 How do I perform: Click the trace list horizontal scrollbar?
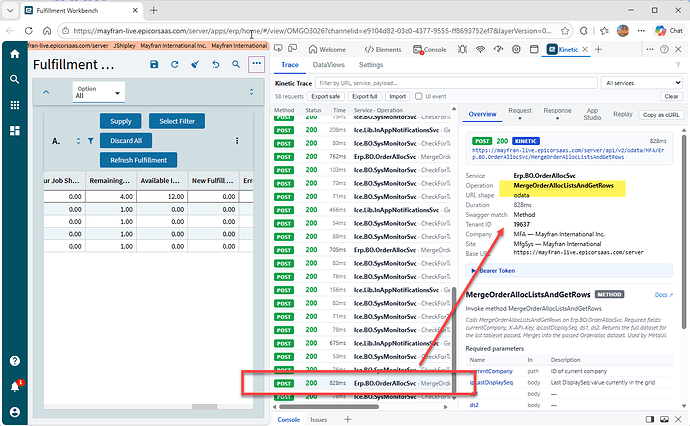[329, 407]
